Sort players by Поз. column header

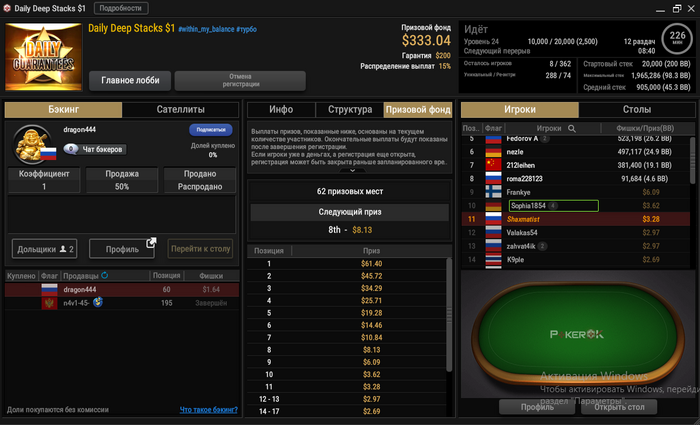[x=471, y=129]
